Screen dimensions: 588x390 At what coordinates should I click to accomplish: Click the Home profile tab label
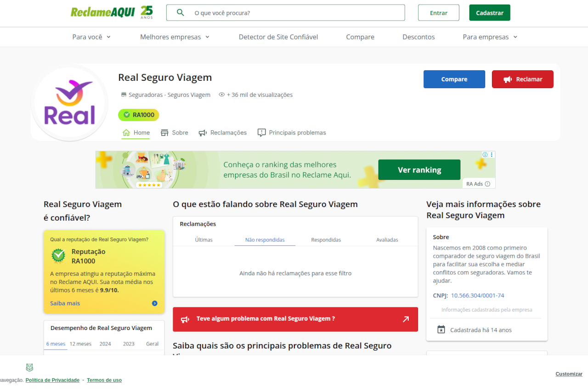pos(141,133)
